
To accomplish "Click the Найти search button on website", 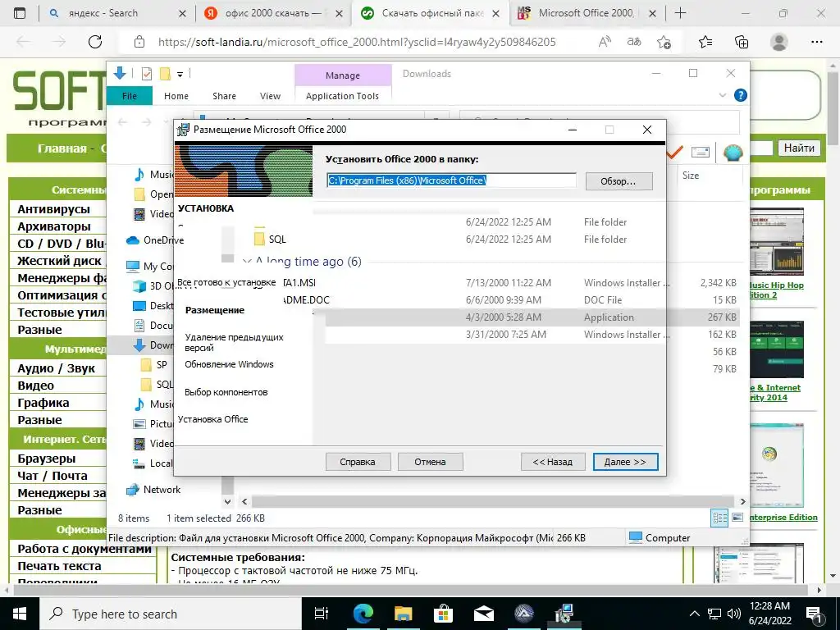I will [799, 148].
